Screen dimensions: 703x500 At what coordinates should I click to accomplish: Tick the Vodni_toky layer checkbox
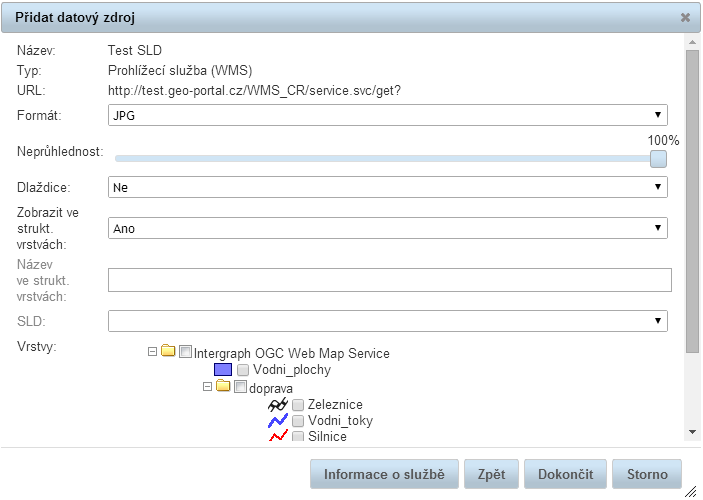pos(298,421)
